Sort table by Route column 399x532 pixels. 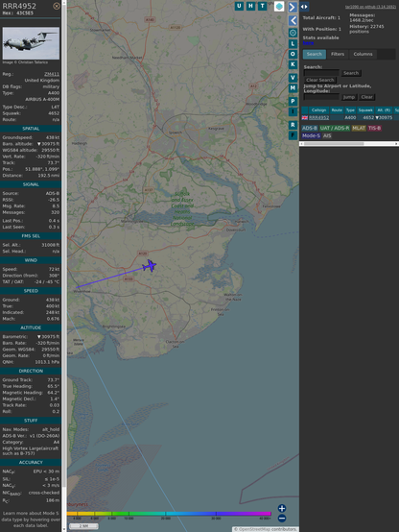coord(337,110)
